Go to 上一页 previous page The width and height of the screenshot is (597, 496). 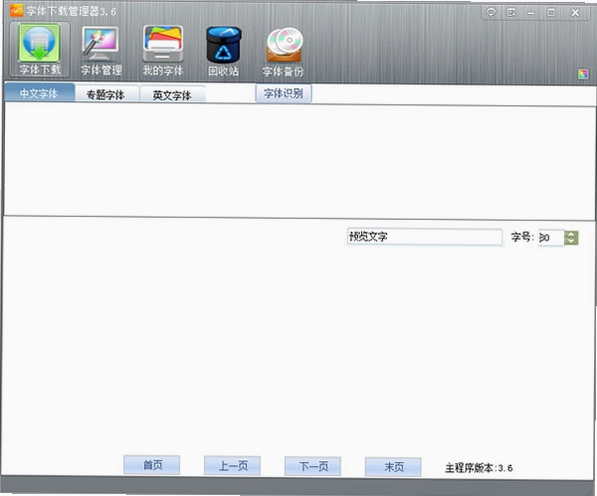click(x=232, y=466)
